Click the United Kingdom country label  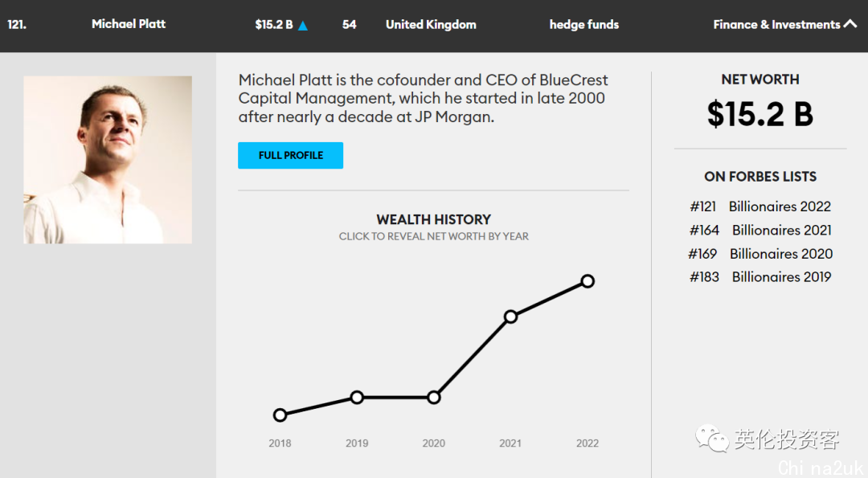tap(431, 24)
